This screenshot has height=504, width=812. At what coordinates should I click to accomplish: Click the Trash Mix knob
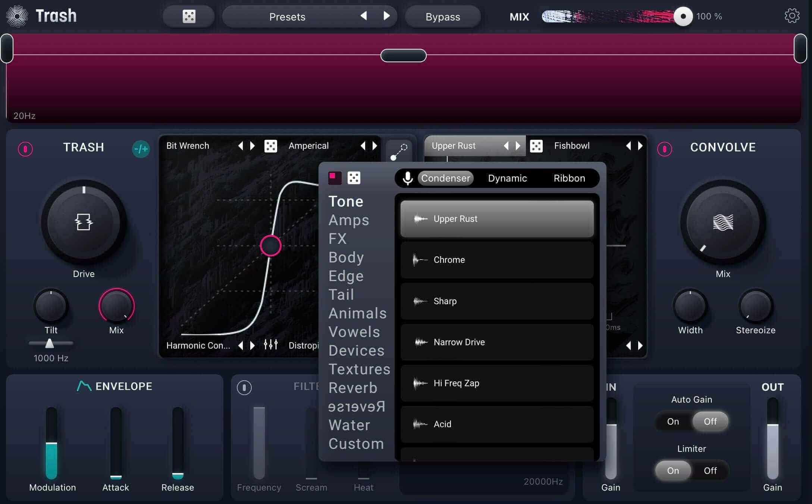point(116,306)
